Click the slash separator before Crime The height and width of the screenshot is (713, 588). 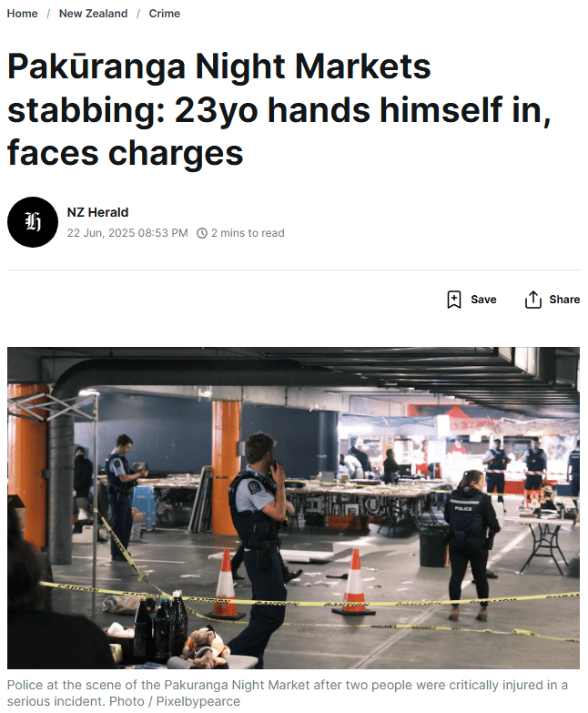pyautogui.click(x=138, y=14)
